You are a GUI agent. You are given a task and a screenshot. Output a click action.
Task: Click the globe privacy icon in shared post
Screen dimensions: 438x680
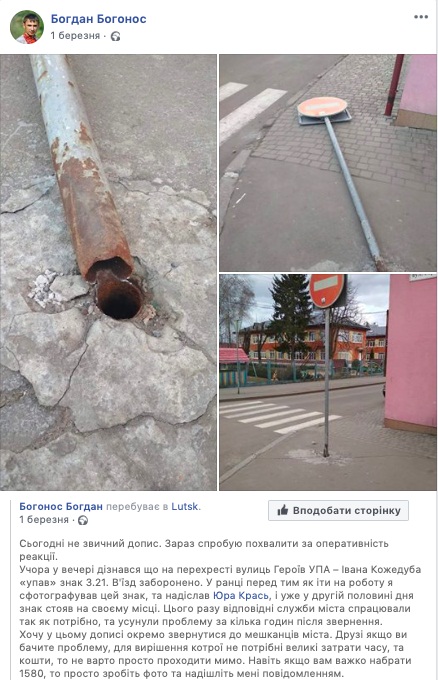click(x=83, y=520)
